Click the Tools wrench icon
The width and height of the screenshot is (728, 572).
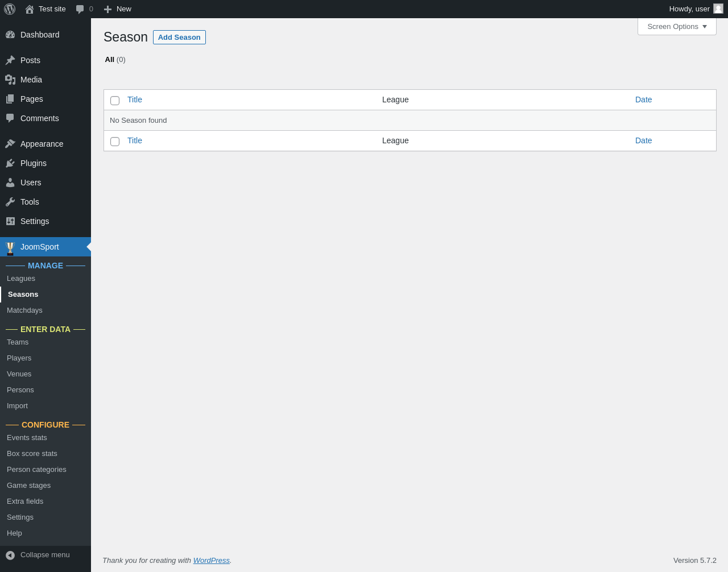[x=10, y=202]
